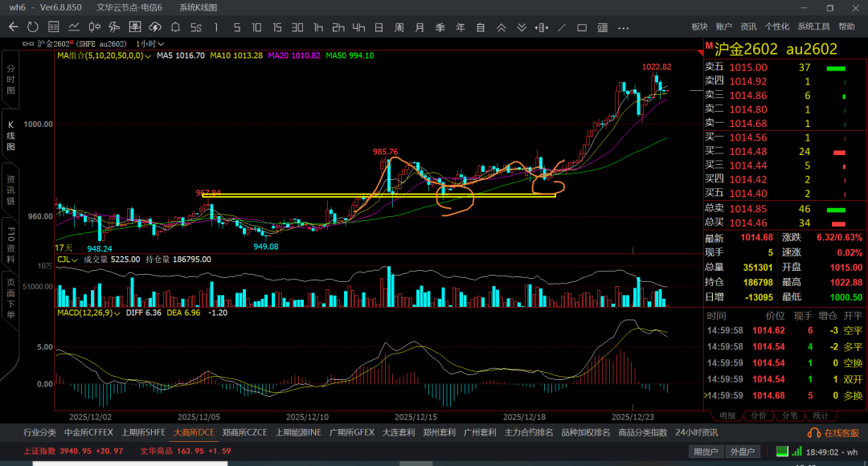
Task: Select the 分时图 side tab
Action: click(x=10, y=80)
